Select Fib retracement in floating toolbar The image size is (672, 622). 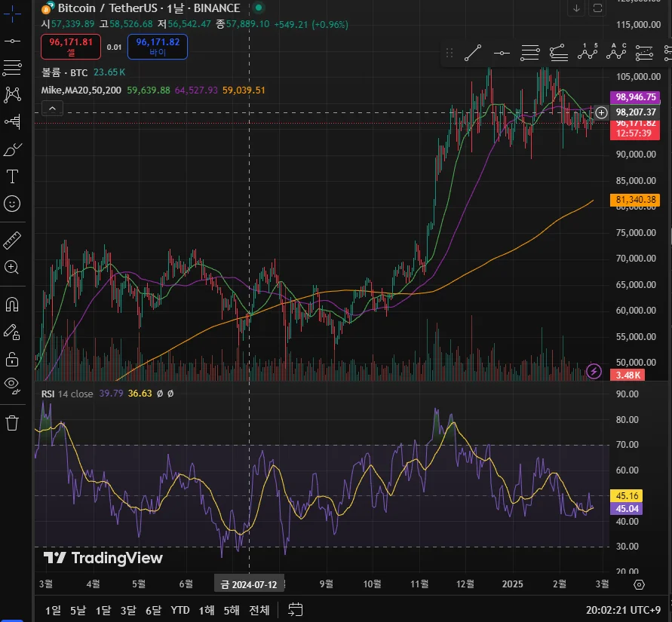point(530,53)
